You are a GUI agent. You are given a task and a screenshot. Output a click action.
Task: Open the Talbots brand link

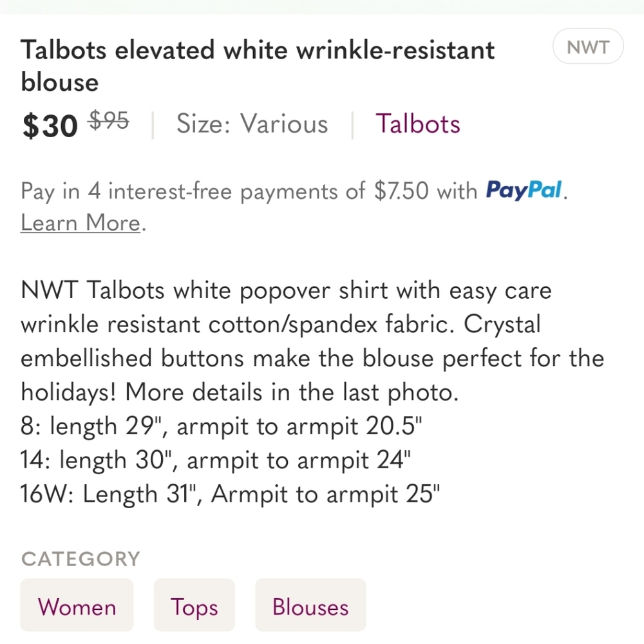click(417, 124)
